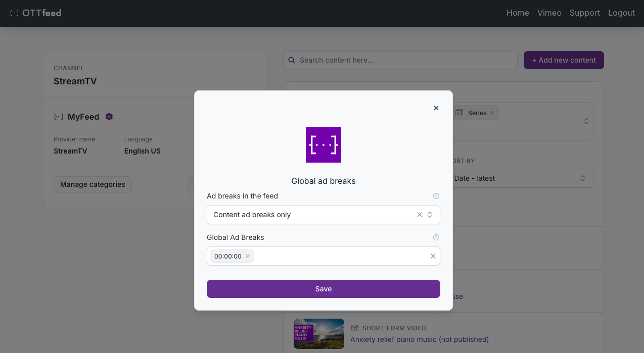
Task: Show help for Global Ad Breaks
Action: coord(436,237)
